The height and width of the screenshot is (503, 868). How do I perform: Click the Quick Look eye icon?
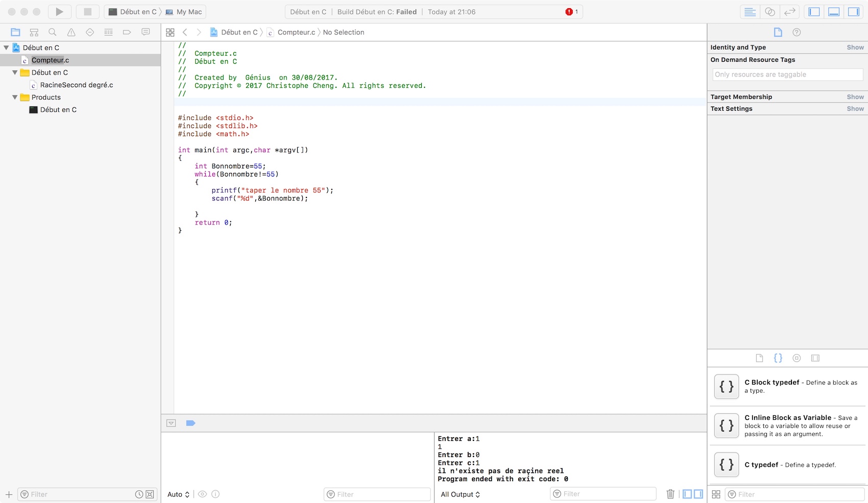click(203, 494)
